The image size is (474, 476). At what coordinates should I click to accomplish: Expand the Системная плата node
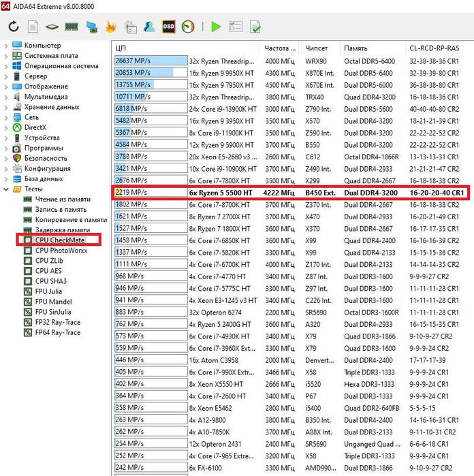click(x=5, y=56)
